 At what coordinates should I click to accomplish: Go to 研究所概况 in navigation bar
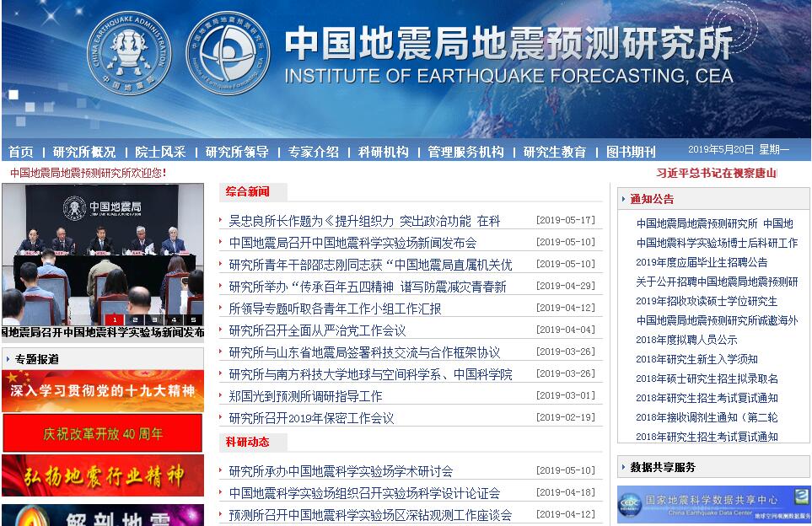coord(84,152)
